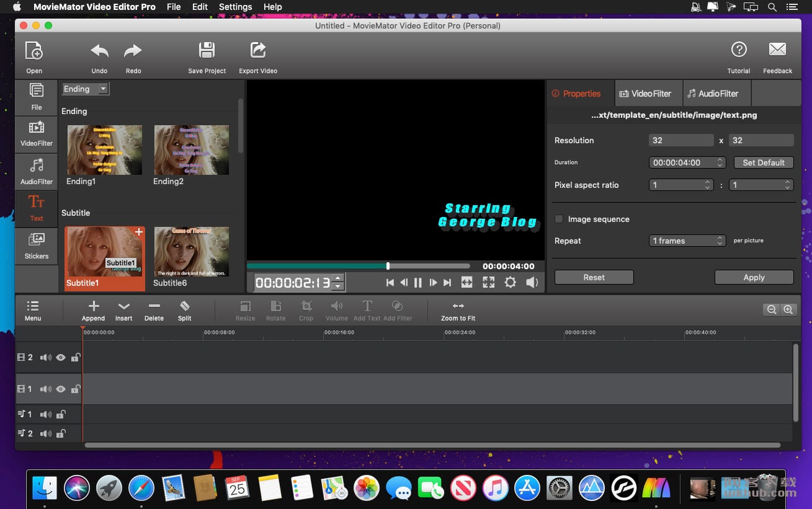Lock video track 1
812x509 pixels.
75,389
